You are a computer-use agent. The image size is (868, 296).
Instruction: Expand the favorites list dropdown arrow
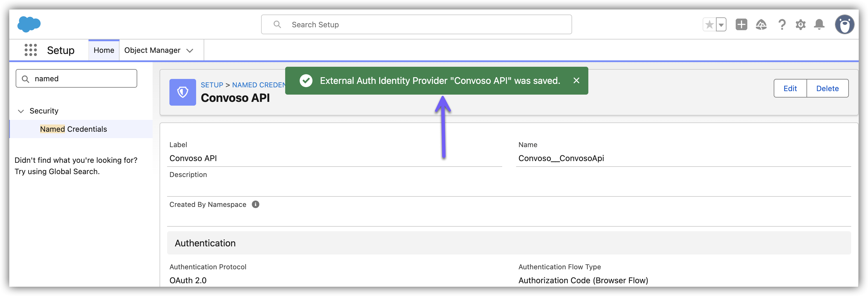(721, 25)
